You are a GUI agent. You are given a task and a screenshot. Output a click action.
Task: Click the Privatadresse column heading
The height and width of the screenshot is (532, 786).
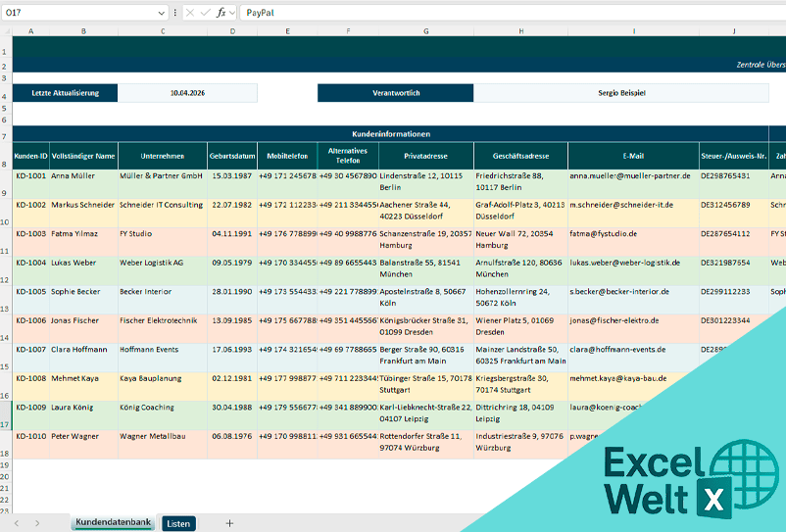click(425, 156)
